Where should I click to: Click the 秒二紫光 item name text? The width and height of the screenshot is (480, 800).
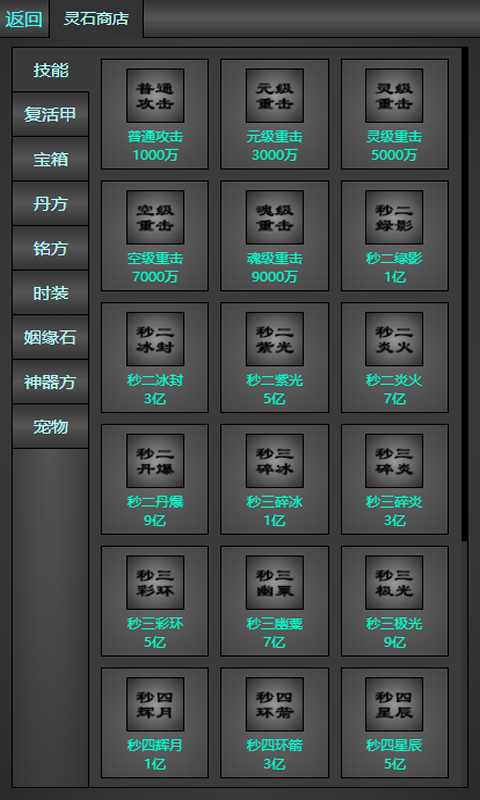coord(274,381)
